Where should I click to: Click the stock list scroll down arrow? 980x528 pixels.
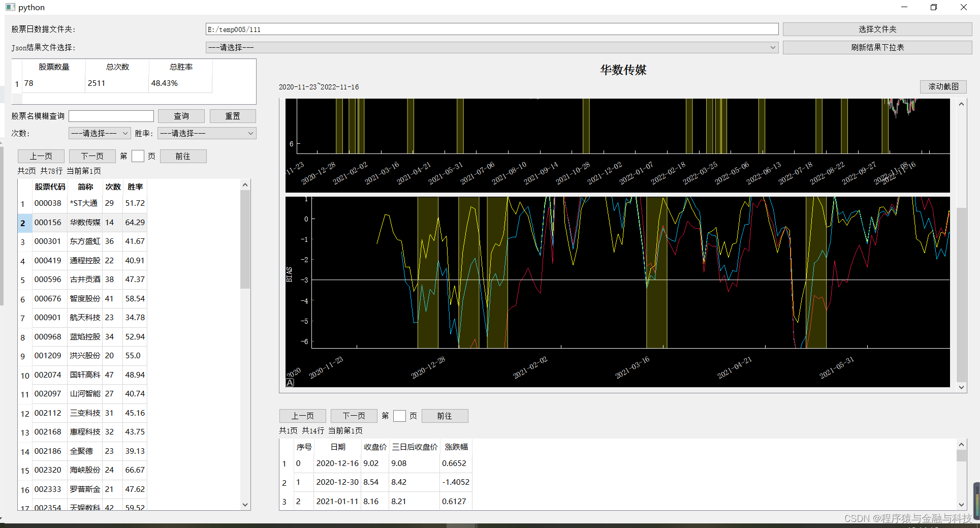[x=245, y=505]
